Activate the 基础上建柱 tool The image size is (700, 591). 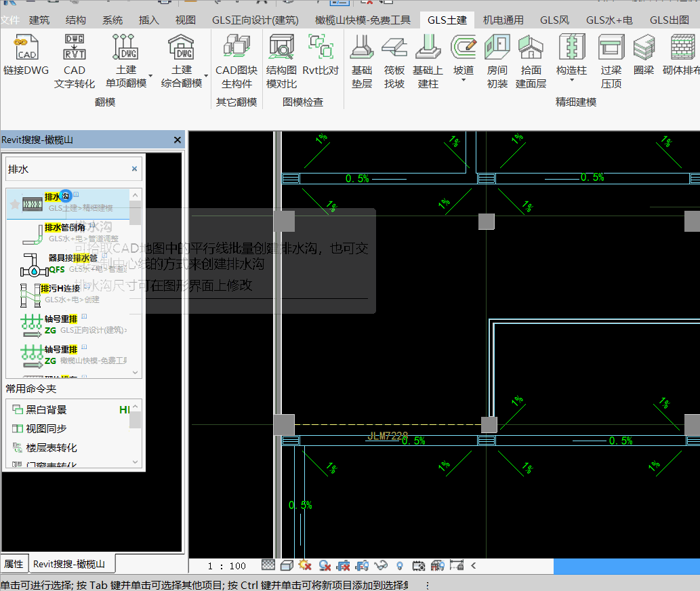tap(428, 62)
